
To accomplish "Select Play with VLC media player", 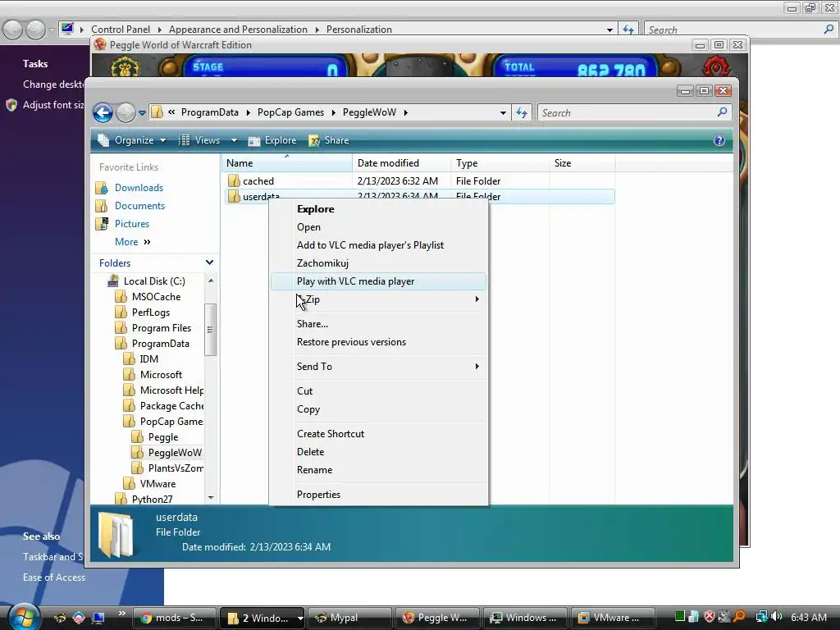I will point(378,281).
